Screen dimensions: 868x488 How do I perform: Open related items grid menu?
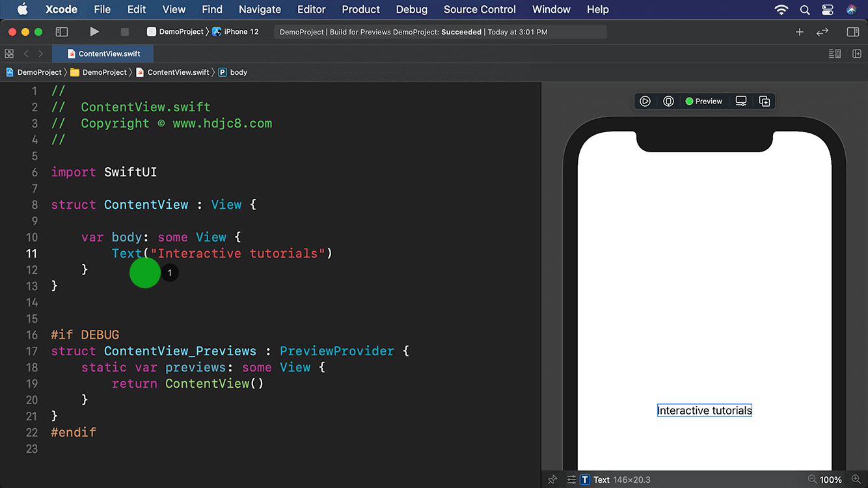pos(9,54)
